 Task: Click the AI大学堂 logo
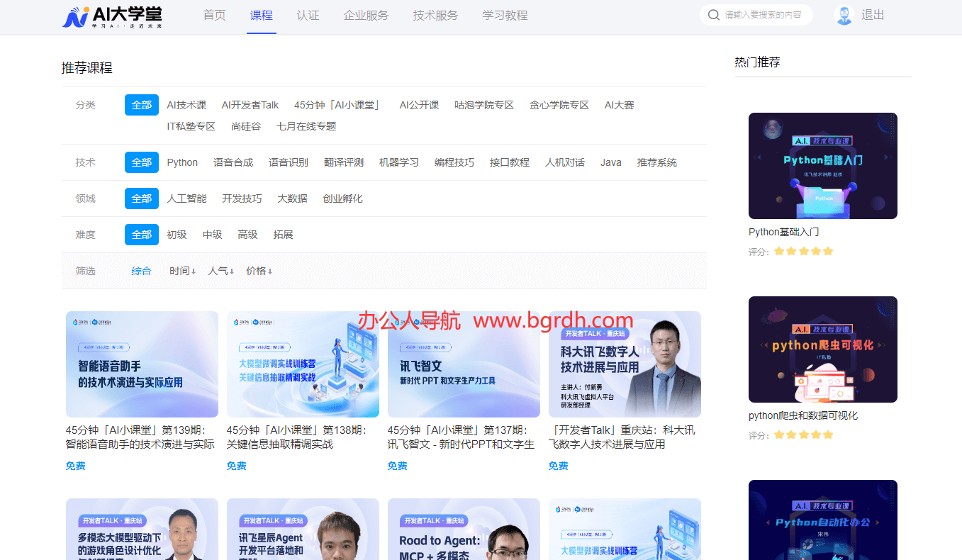[x=112, y=16]
